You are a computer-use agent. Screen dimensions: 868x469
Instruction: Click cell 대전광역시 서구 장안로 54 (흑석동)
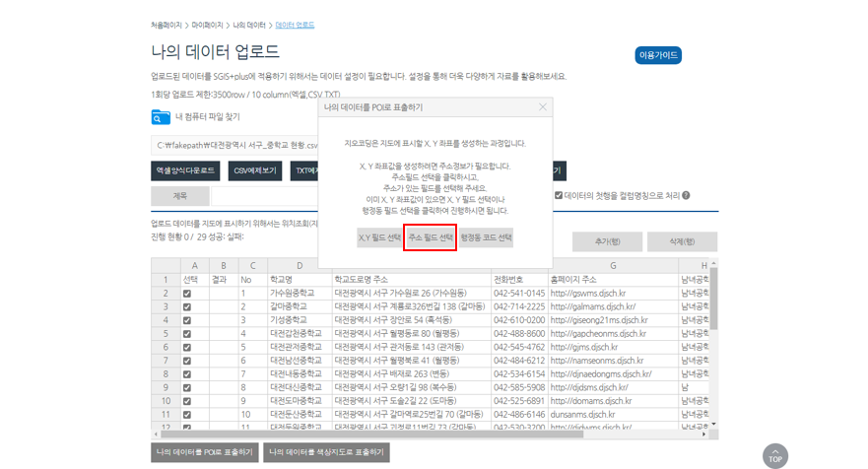(x=411, y=320)
